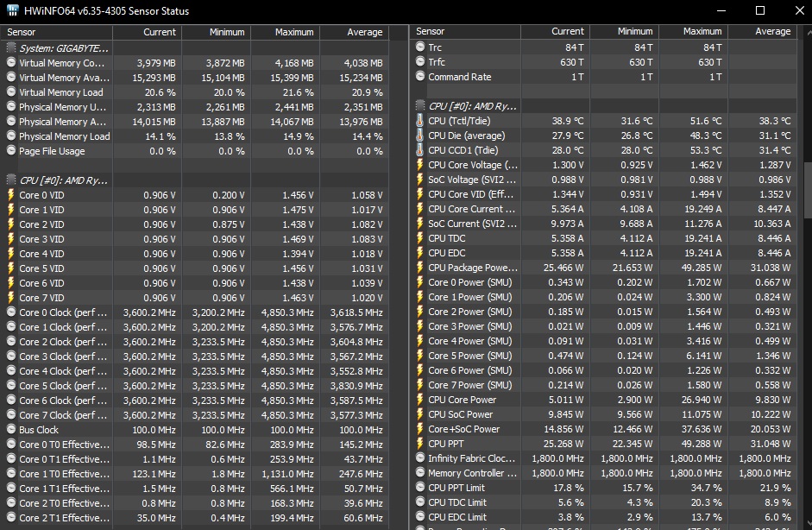Image resolution: width=812 pixels, height=530 pixels.
Task: Select the CPU Core Voltage row
Action: [605, 165]
